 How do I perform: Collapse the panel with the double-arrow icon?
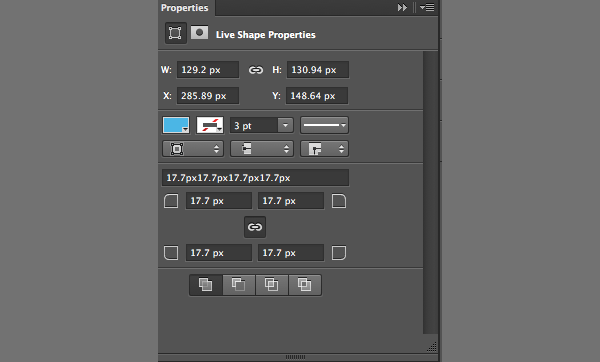pyautogui.click(x=402, y=8)
